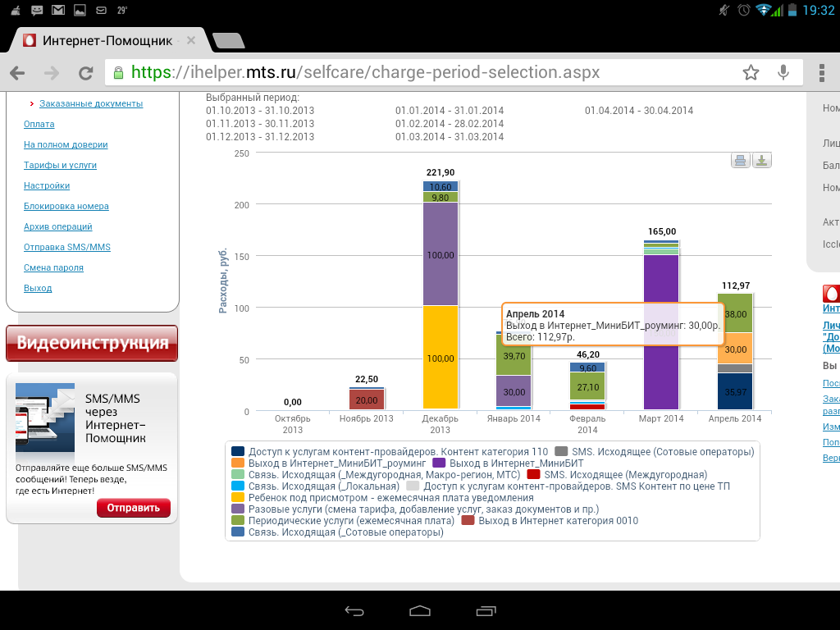
Task: Bookmark page with star icon
Action: (x=751, y=72)
